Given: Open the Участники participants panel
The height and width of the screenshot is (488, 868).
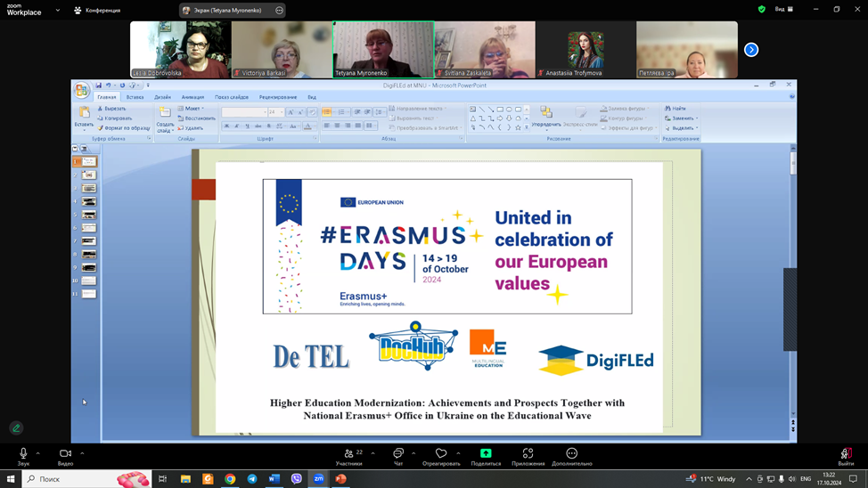Looking at the screenshot, I should (348, 454).
